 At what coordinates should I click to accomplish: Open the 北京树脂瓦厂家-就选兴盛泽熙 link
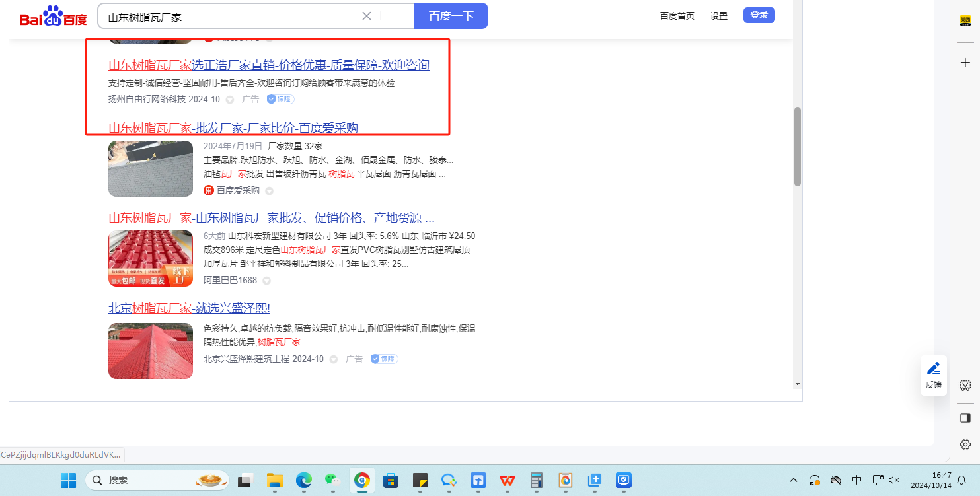click(189, 308)
